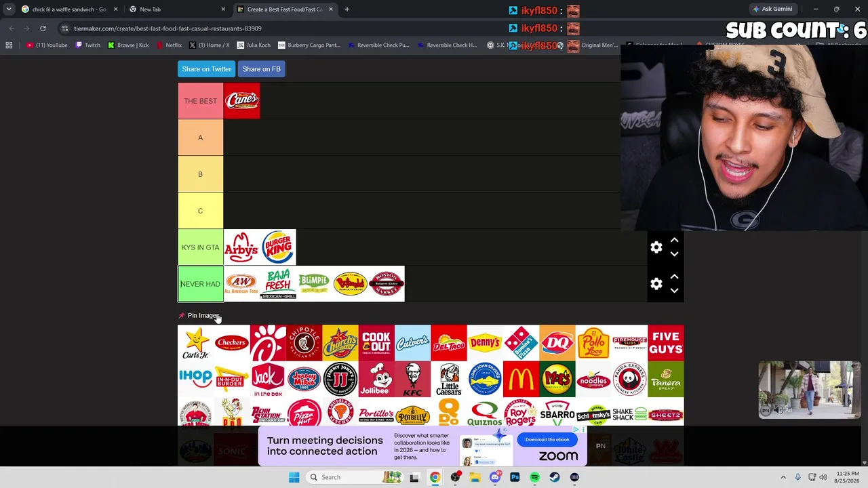
Task: Open Spotify from the taskbar
Action: [534, 477]
